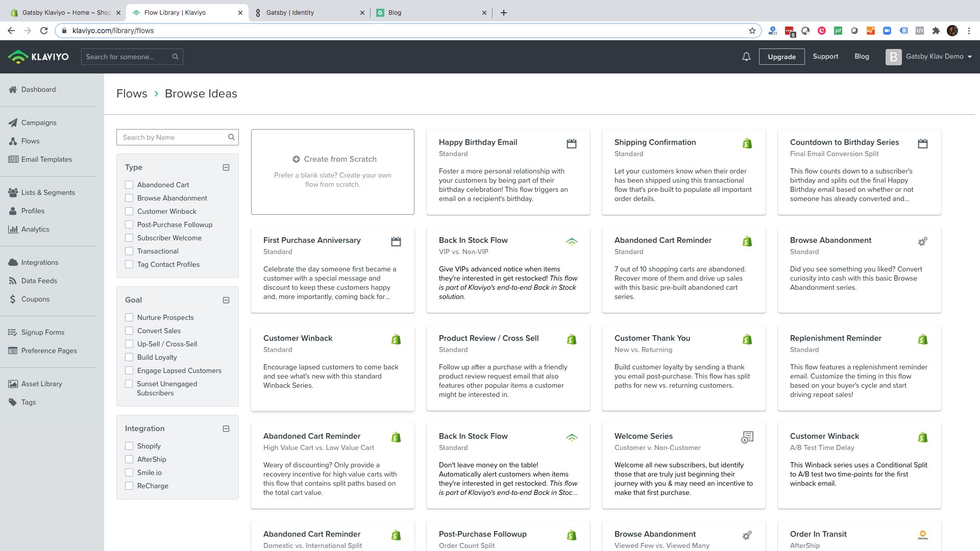The height and width of the screenshot is (551, 980).
Task: Click the Email Templates icon
Action: pos(13,159)
